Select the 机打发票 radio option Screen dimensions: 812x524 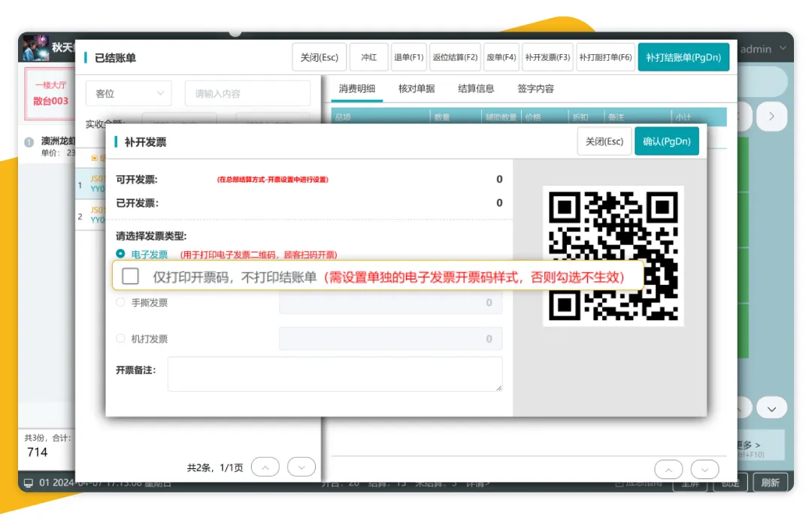click(x=120, y=338)
